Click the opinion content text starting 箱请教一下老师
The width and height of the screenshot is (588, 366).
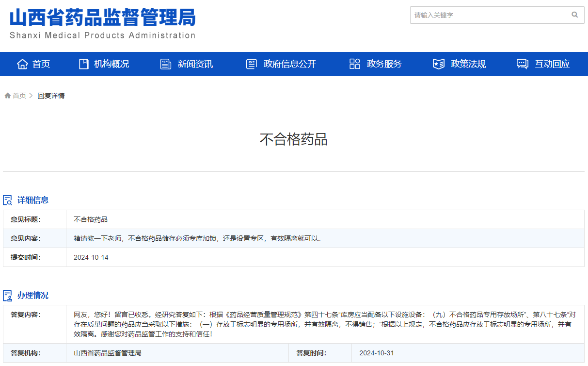(198, 238)
